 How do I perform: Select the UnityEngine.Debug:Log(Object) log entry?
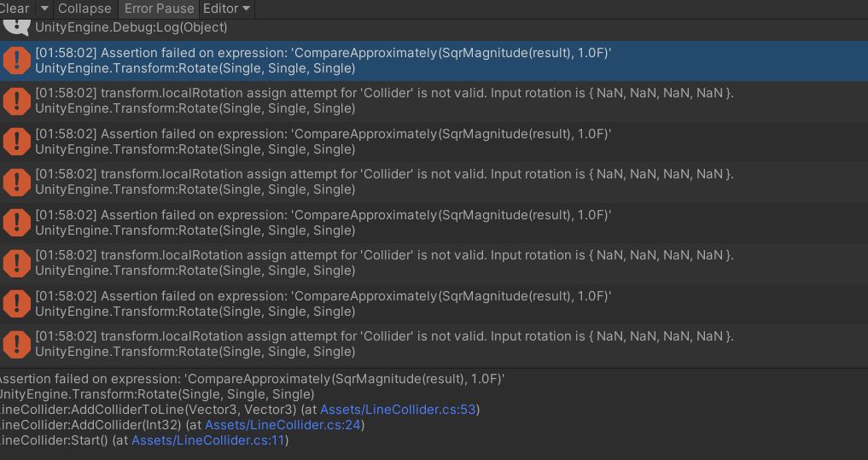point(131,27)
